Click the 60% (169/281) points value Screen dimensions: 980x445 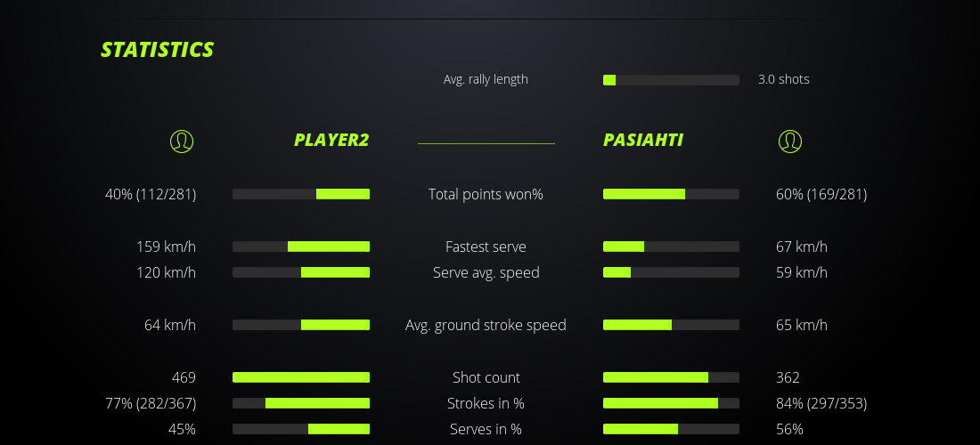[821, 194]
